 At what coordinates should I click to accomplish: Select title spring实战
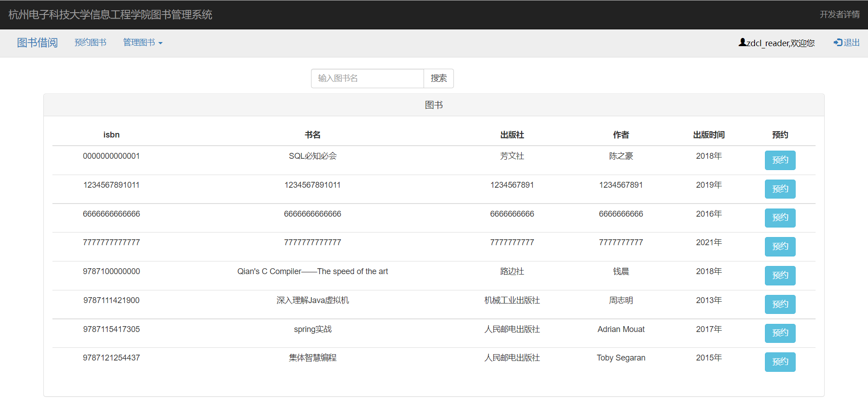pos(312,329)
